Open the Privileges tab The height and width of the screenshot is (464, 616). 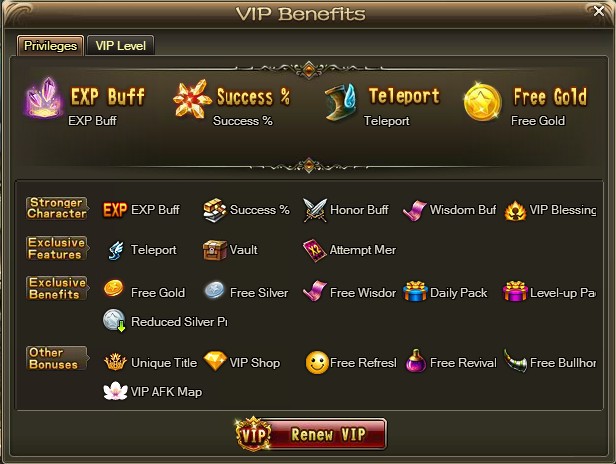(x=50, y=46)
